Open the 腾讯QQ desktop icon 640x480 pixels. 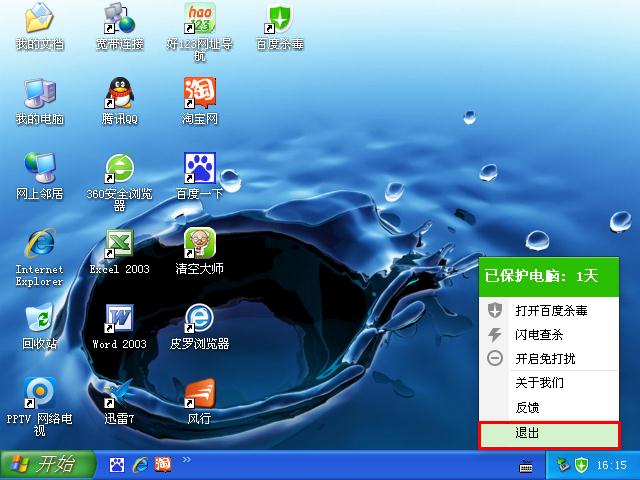[x=120, y=94]
